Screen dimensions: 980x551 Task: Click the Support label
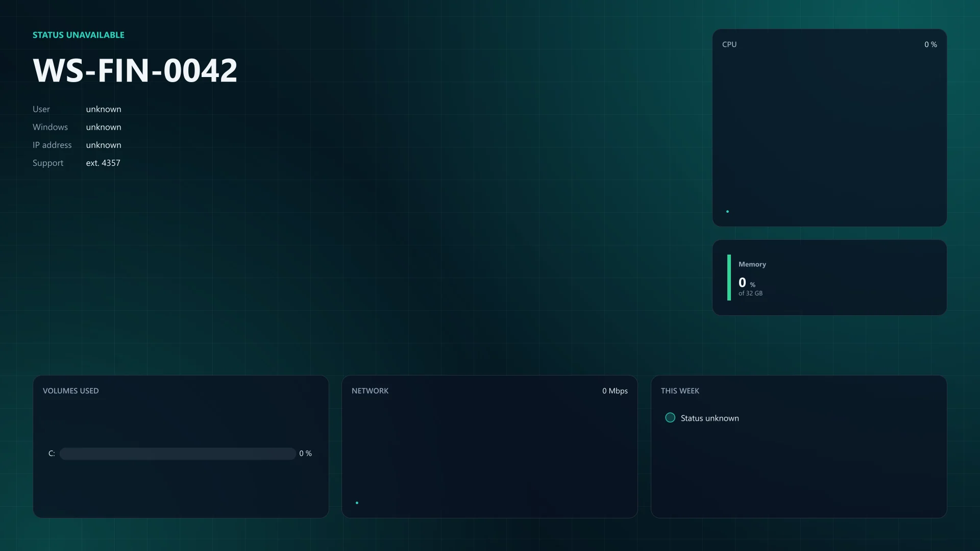coord(48,163)
